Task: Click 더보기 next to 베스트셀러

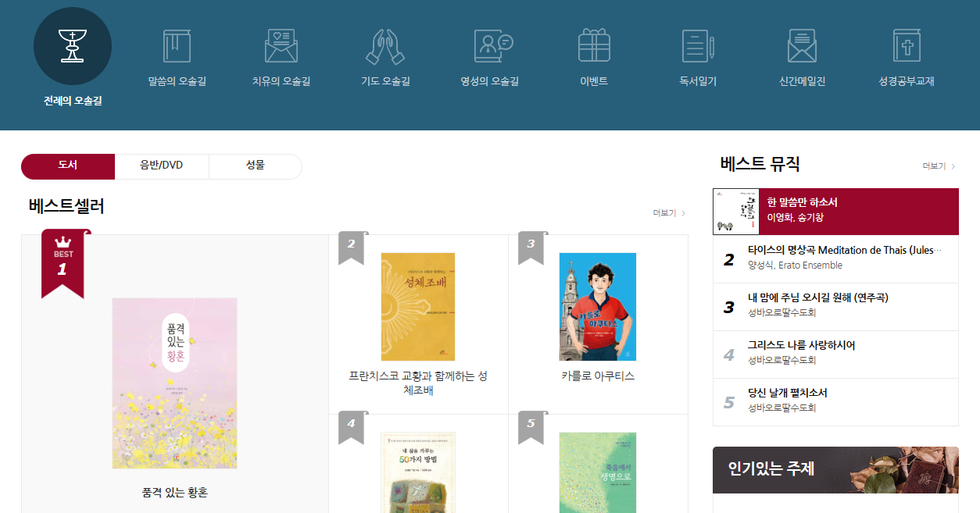Action: click(663, 212)
